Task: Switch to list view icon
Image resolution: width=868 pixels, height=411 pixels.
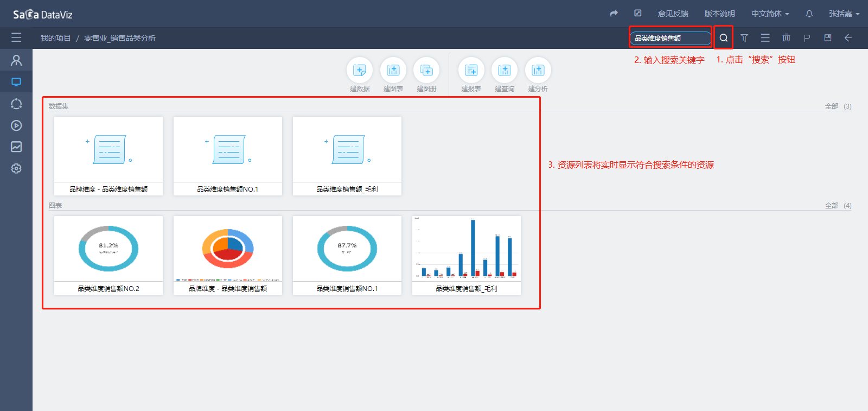Action: coord(765,38)
